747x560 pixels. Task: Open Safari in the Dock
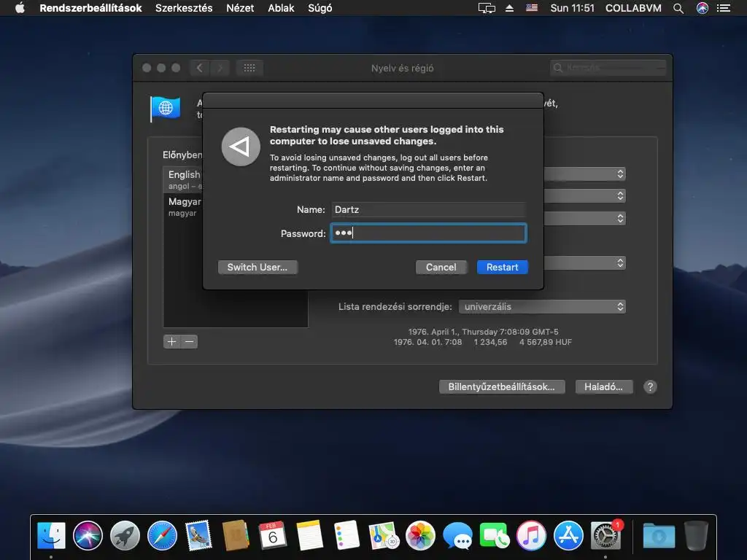(162, 535)
